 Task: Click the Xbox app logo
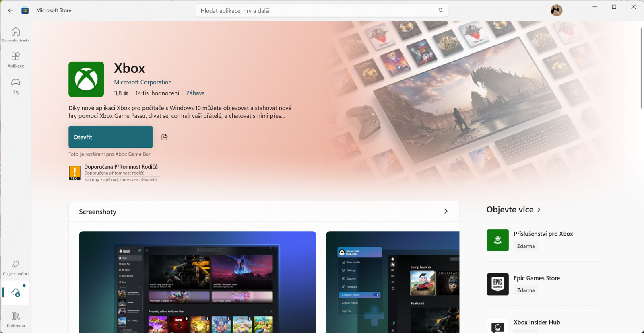(x=86, y=79)
